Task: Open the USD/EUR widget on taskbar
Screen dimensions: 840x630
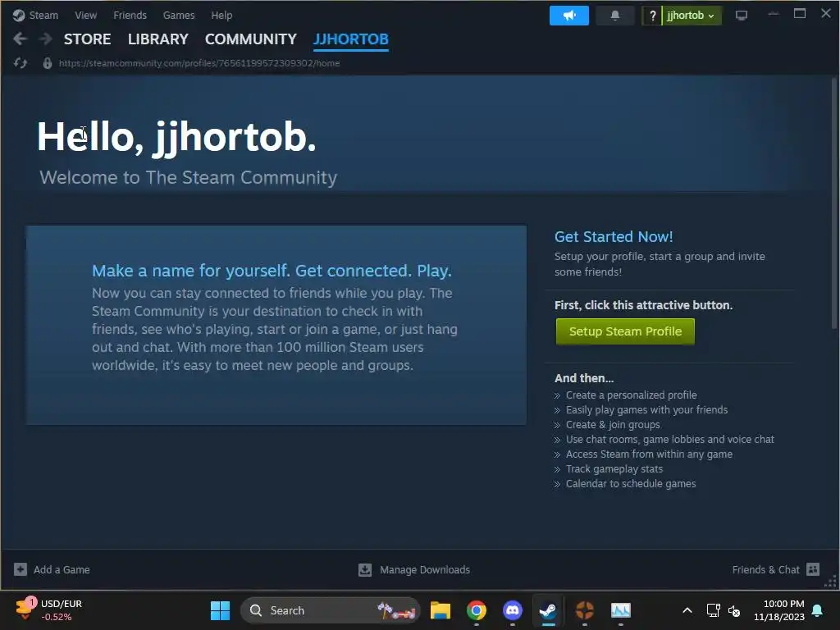Action: pyautogui.click(x=49, y=609)
